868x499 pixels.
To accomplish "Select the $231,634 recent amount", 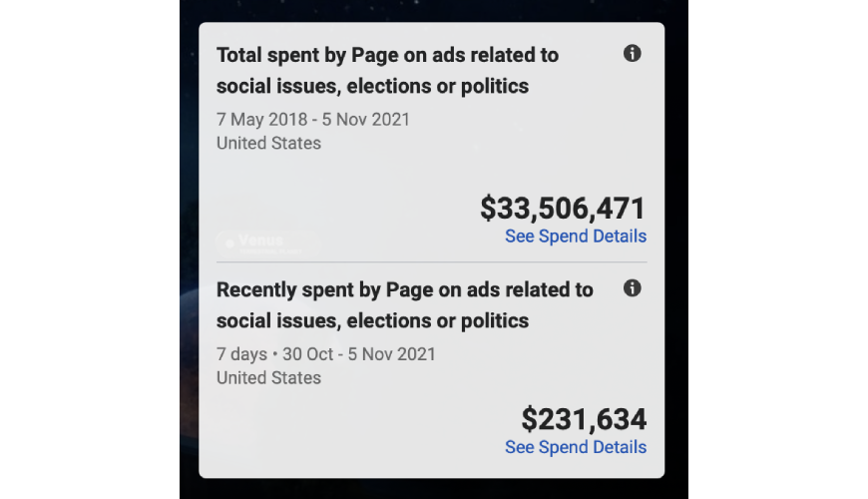I will [x=584, y=418].
